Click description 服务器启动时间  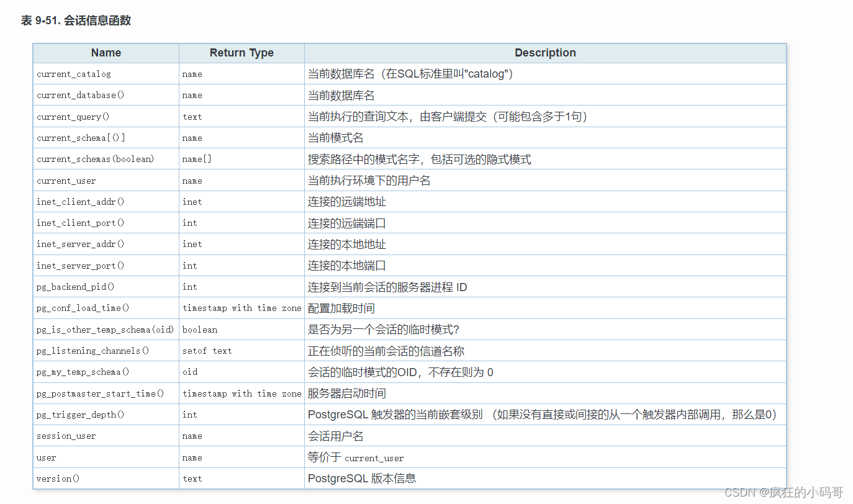[x=347, y=394]
